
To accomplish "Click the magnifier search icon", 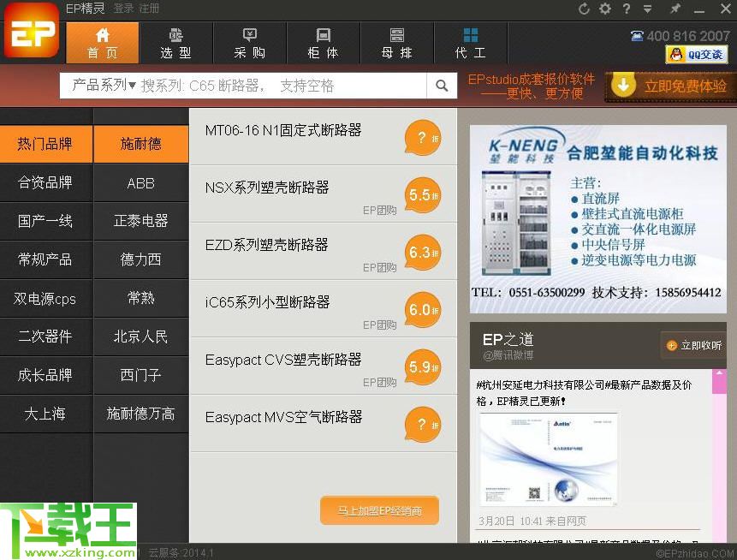I will pyautogui.click(x=442, y=86).
